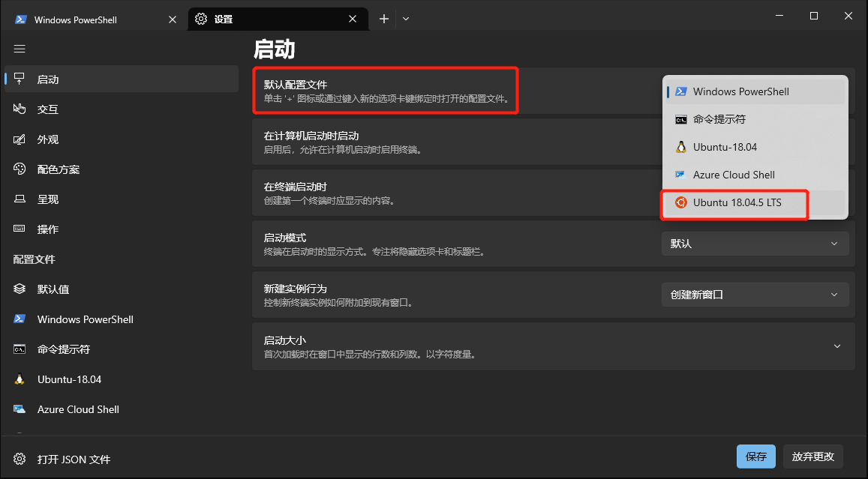Click the 默认配置文件 setting title
Image resolution: width=868 pixels, height=479 pixels.
point(295,85)
